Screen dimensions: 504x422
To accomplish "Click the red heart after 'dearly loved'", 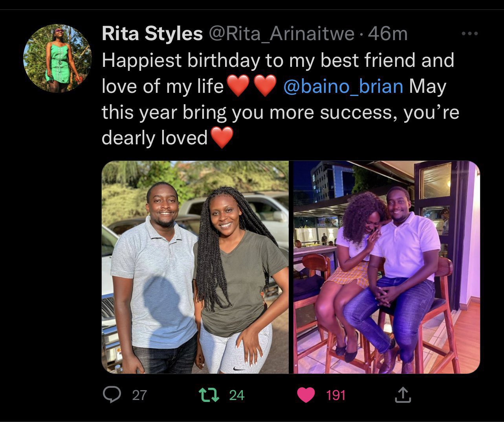I will tap(222, 138).
